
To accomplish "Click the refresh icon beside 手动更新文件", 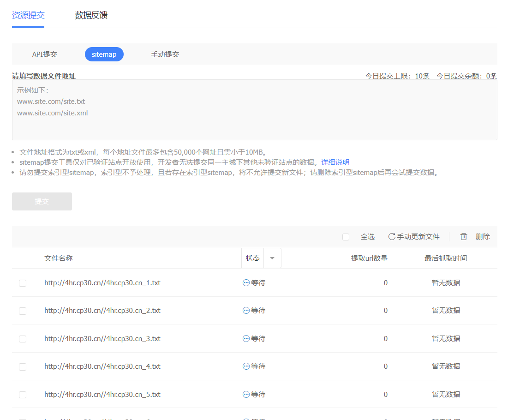I will tap(392, 236).
